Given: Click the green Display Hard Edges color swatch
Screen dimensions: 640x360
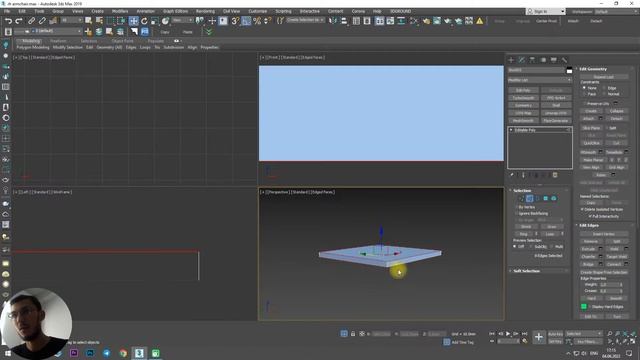Looking at the screenshot, I should pyautogui.click(x=584, y=307).
